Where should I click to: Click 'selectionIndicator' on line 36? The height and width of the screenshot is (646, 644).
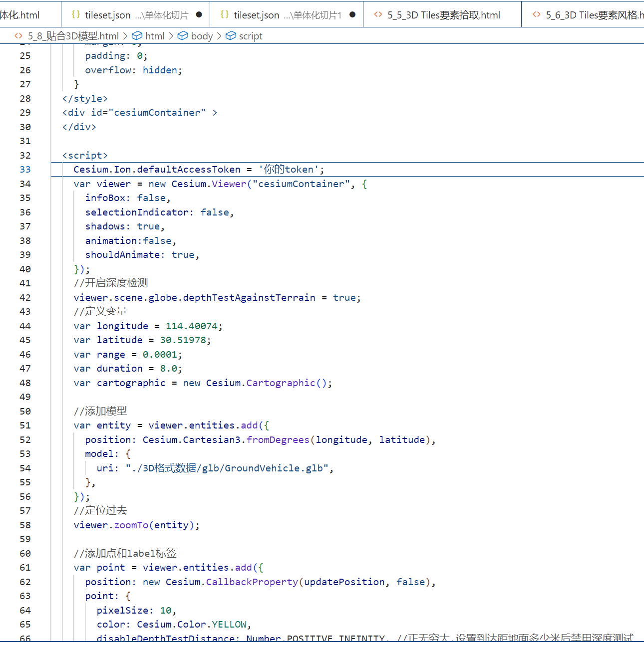coord(137,213)
